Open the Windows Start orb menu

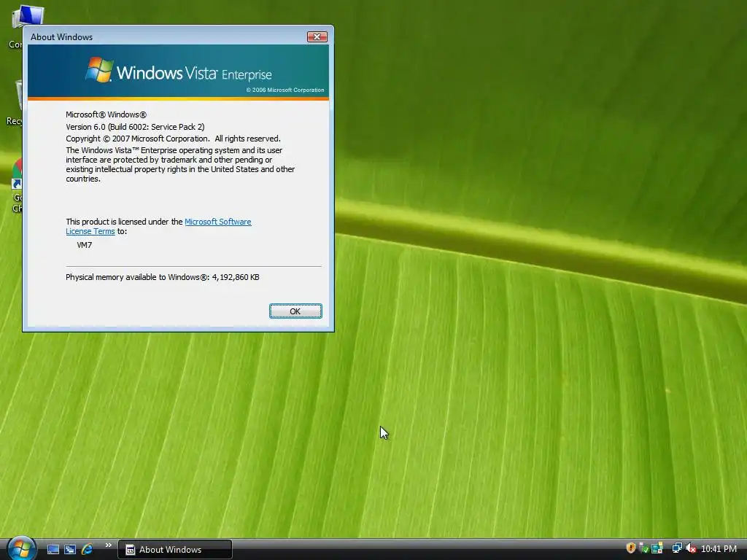pos(21,548)
